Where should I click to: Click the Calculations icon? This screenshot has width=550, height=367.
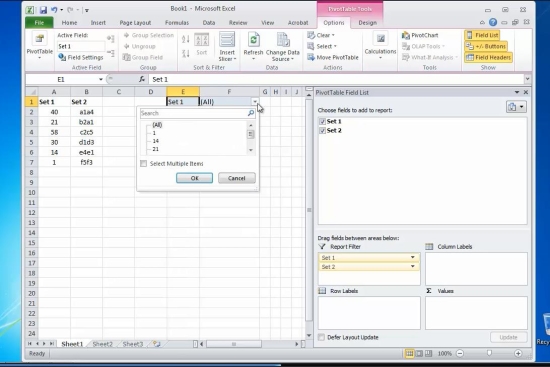[380, 39]
